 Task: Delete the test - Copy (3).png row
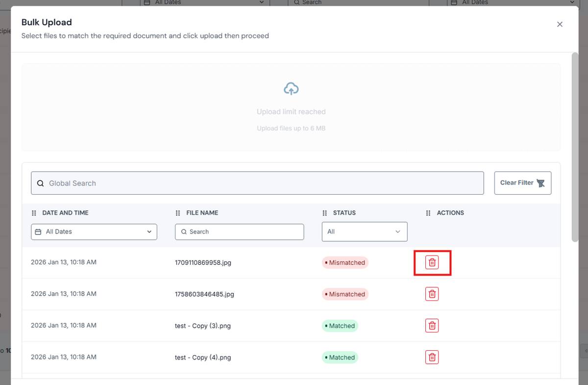432,326
